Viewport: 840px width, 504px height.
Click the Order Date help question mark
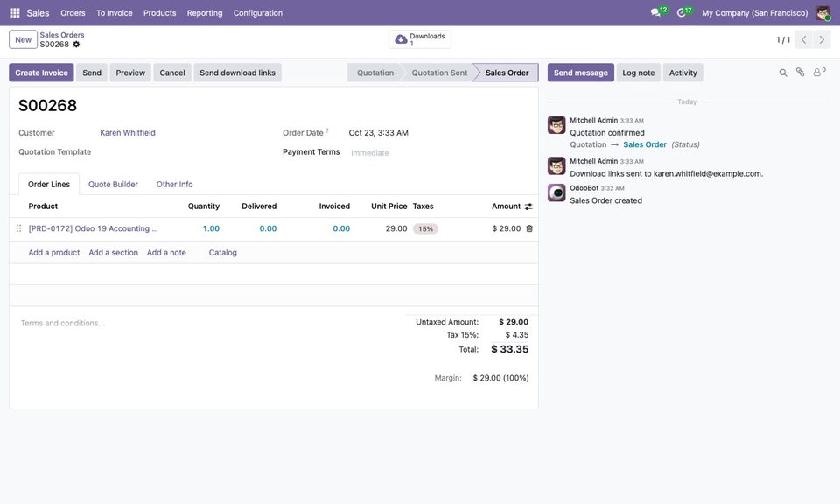(327, 130)
